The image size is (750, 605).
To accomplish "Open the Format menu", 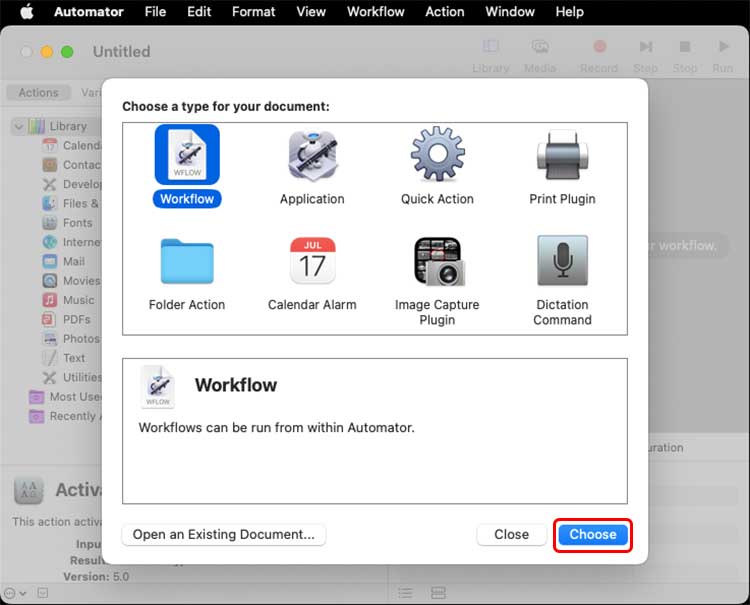I will pyautogui.click(x=254, y=11).
